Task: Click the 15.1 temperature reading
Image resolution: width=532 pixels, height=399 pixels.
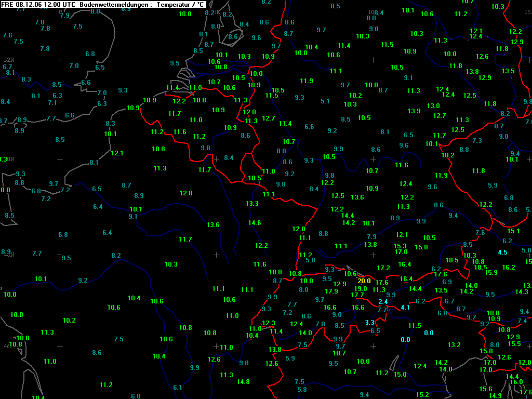Action: [x=513, y=231]
